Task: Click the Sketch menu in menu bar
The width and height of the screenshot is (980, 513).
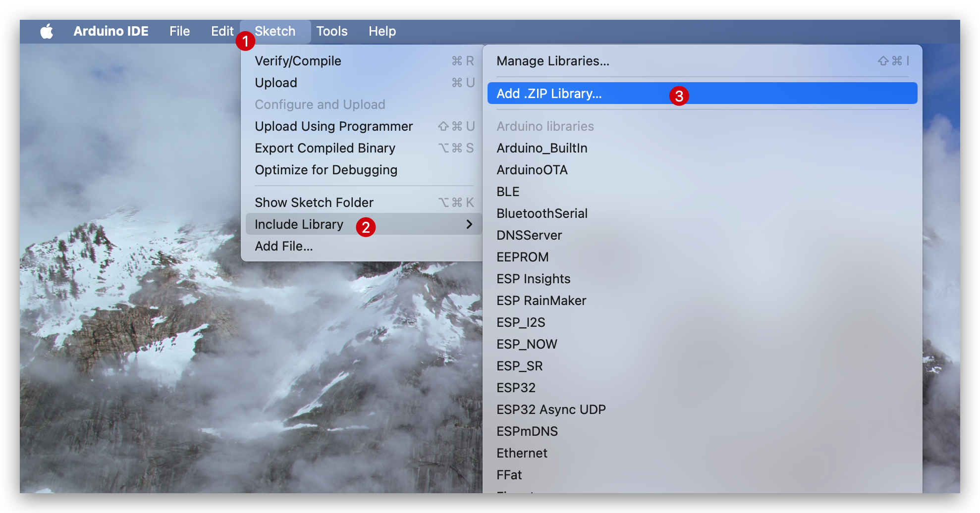Action: pos(275,31)
